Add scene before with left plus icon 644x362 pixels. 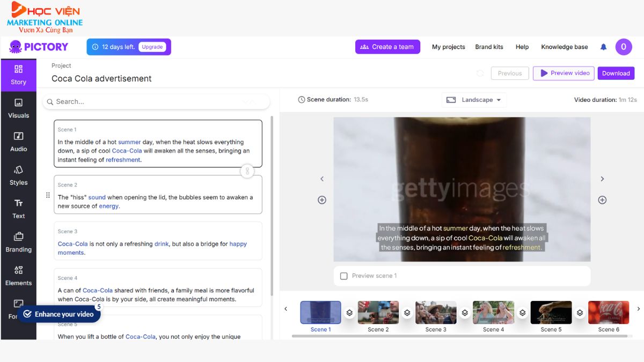(x=322, y=200)
